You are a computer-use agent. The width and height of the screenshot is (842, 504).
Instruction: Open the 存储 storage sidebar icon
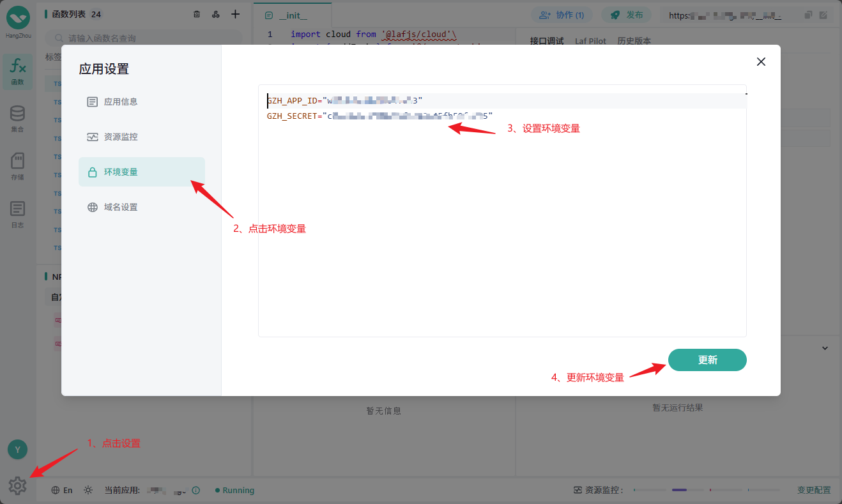click(17, 167)
